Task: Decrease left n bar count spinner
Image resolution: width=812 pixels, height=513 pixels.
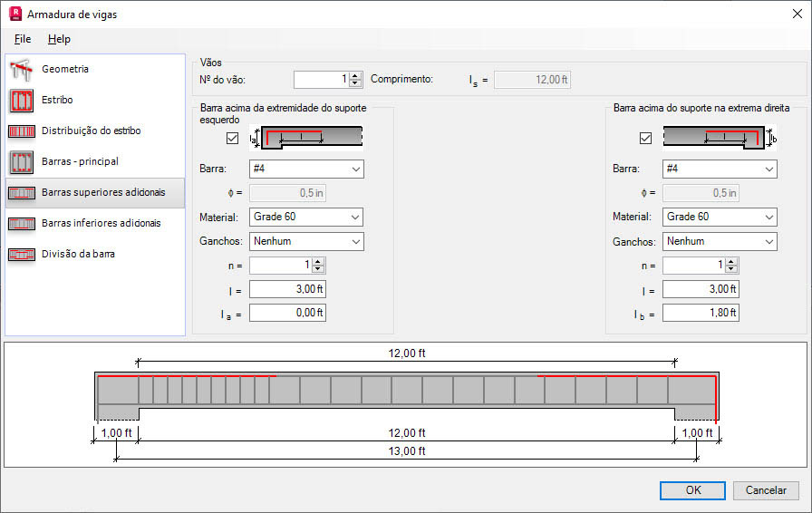Action: [318, 269]
